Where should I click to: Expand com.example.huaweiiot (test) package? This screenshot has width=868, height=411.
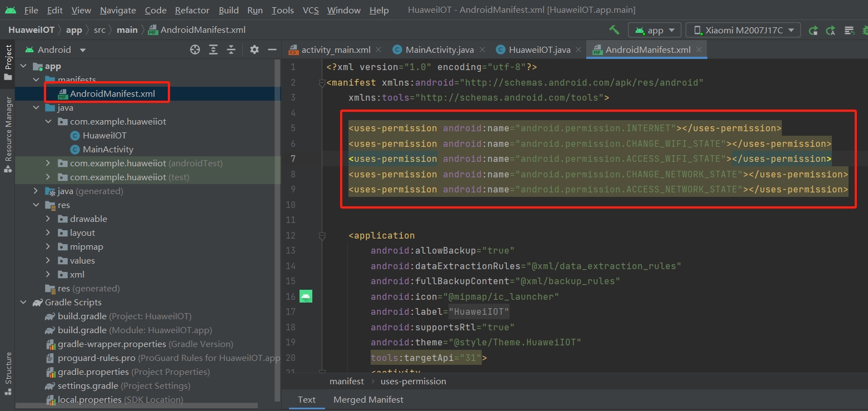click(x=48, y=177)
